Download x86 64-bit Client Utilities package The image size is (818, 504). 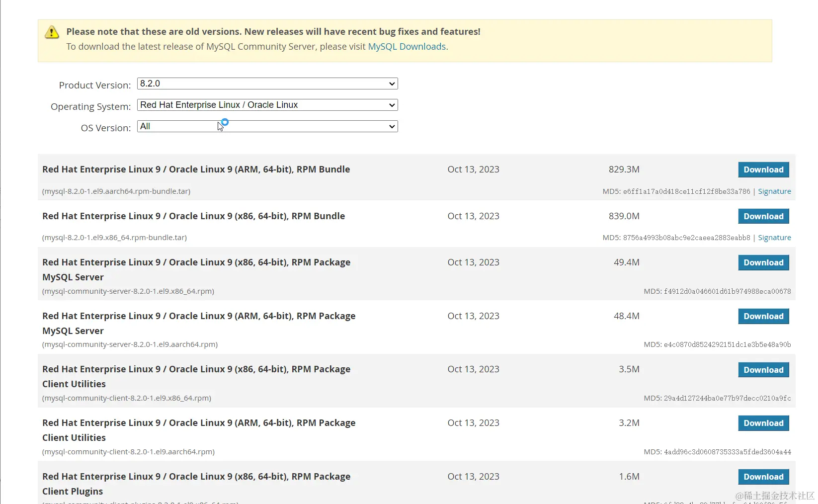point(763,370)
